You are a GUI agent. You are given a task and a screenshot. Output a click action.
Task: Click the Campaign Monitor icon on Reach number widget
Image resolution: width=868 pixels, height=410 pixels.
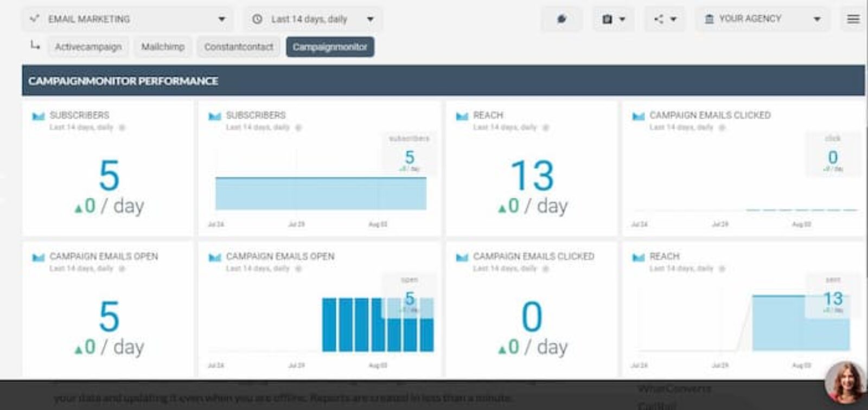pos(462,116)
